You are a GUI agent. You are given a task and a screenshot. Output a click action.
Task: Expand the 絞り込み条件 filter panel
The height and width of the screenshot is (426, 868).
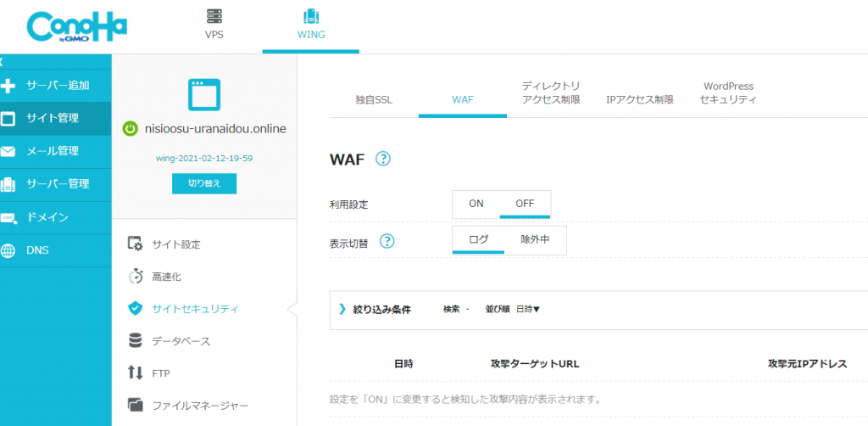coord(376,310)
